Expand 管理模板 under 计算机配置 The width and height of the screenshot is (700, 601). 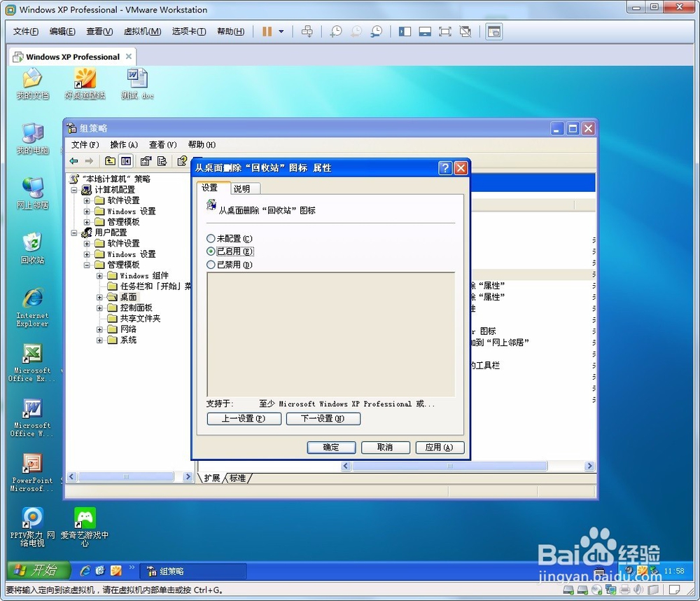[x=87, y=222]
